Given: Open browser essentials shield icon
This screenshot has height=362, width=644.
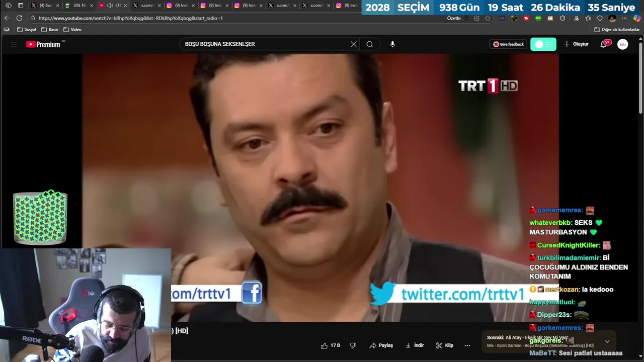Looking at the screenshot, I should click(x=600, y=18).
